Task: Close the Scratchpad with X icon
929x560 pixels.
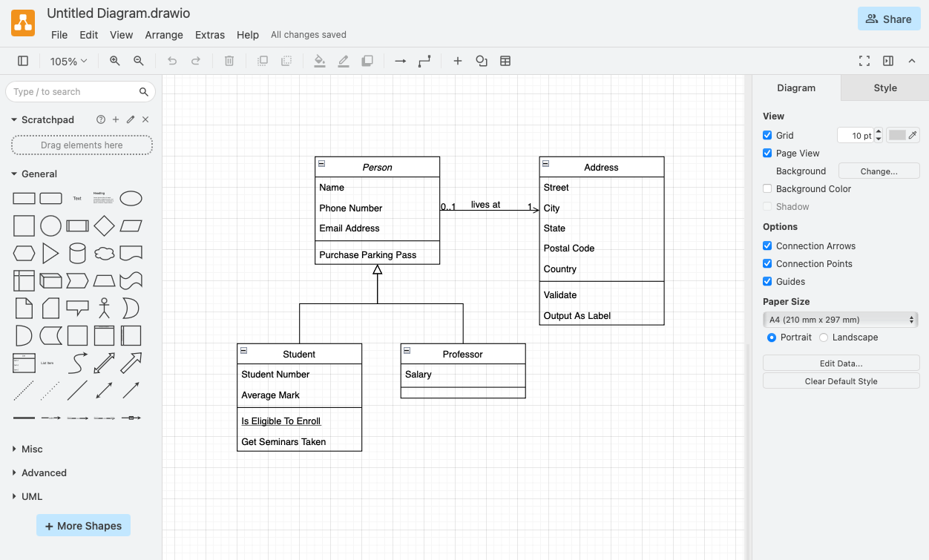Action: [x=145, y=119]
